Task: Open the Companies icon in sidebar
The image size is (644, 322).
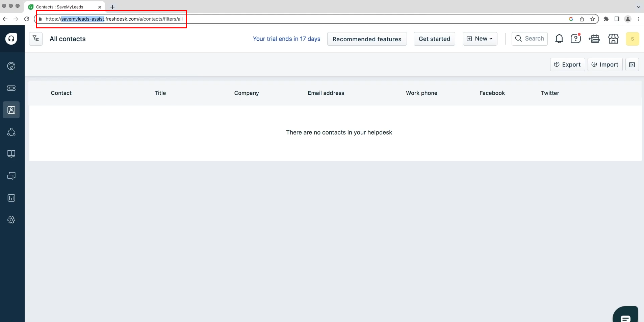Action: click(11, 132)
